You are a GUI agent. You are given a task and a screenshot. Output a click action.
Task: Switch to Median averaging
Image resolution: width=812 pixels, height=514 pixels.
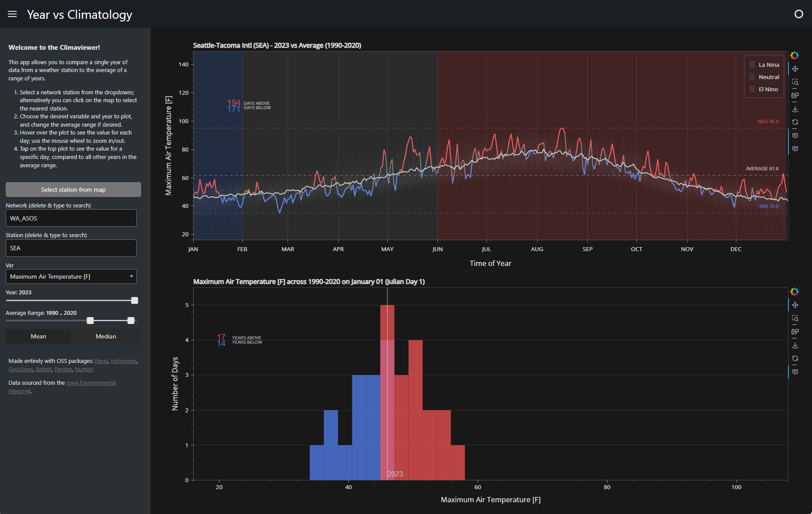coord(106,336)
